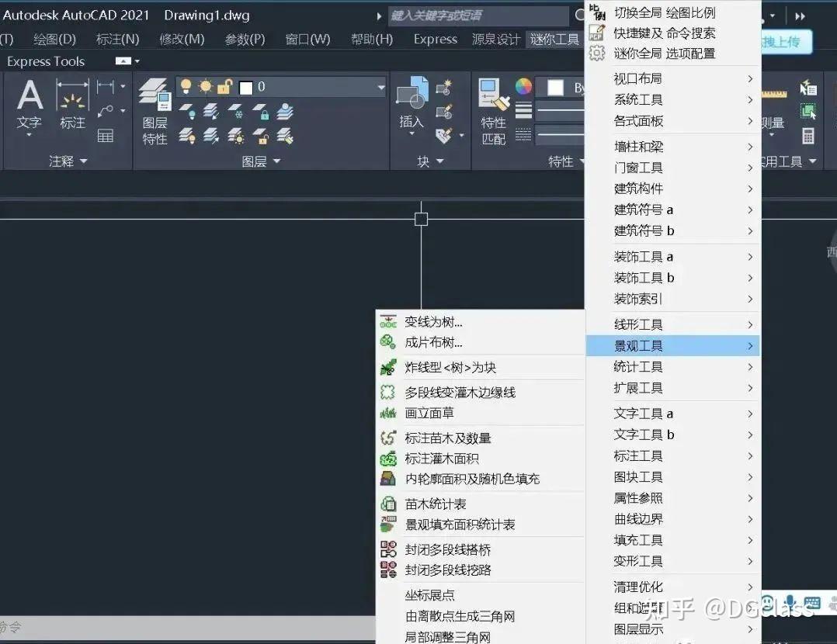Toggle the layer sun freeze icon
Image resolution: width=837 pixels, height=644 pixels.
(x=205, y=86)
